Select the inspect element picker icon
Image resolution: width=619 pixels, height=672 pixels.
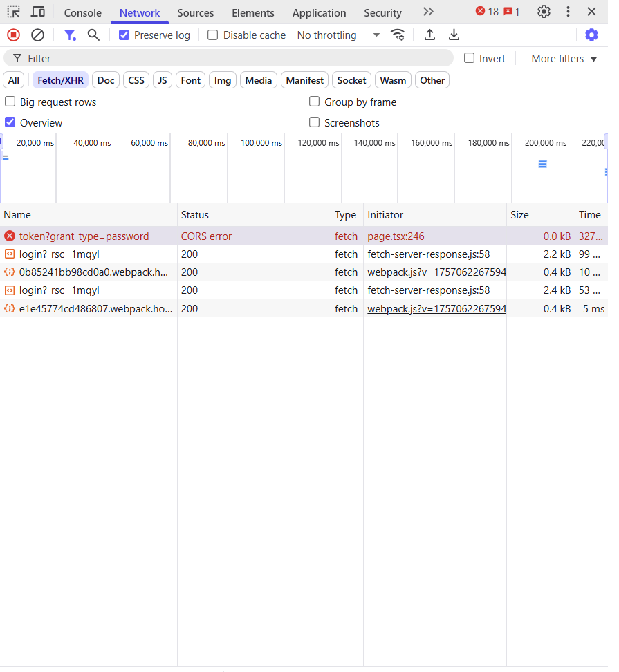point(14,12)
